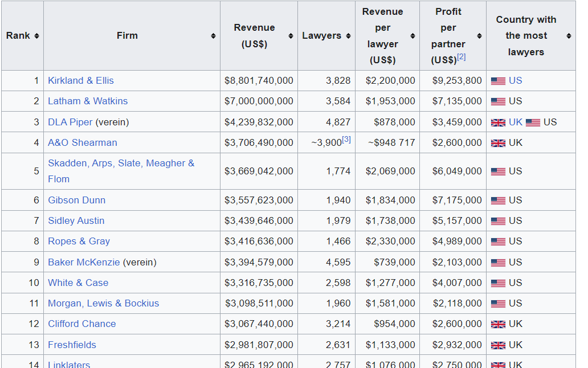588x368 pixels.
Task: Click UK flag in Freshfields row
Action: click(x=498, y=345)
